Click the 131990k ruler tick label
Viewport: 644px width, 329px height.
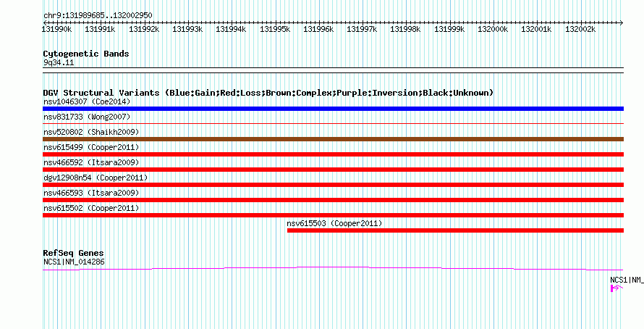[x=56, y=30]
